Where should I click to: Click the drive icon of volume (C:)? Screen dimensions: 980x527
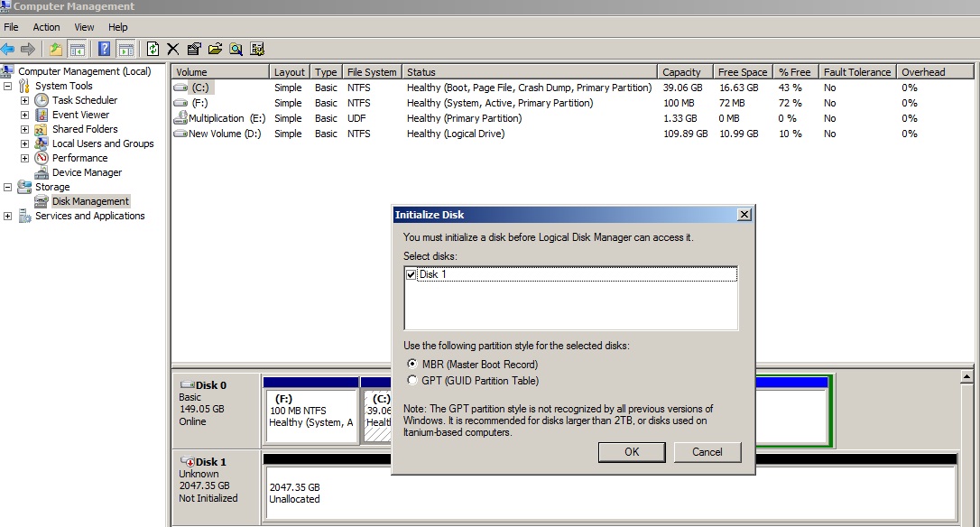point(180,88)
